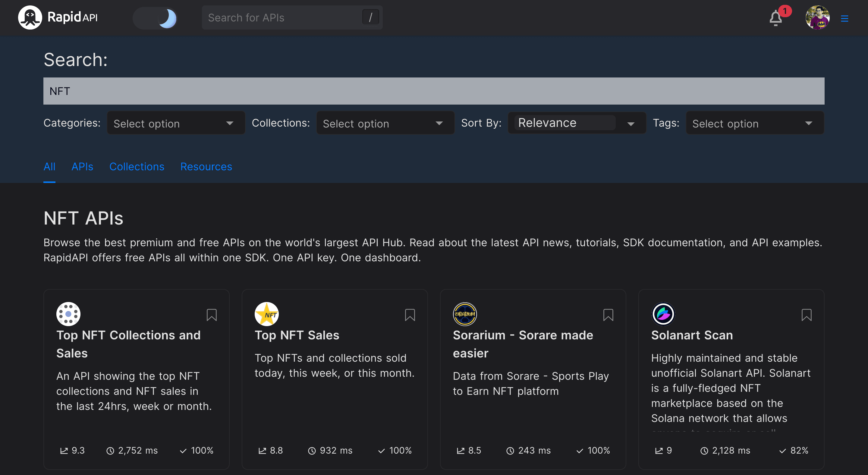Bookmark the Sorarium API card
The height and width of the screenshot is (475, 868).
[608, 315]
